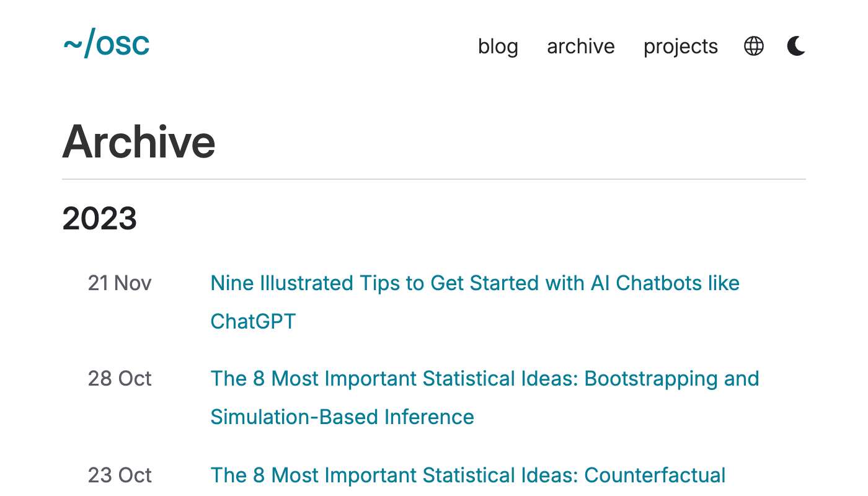The width and height of the screenshot is (868, 496).
Task: Toggle dark mode with the moon icon
Action: coord(796,46)
